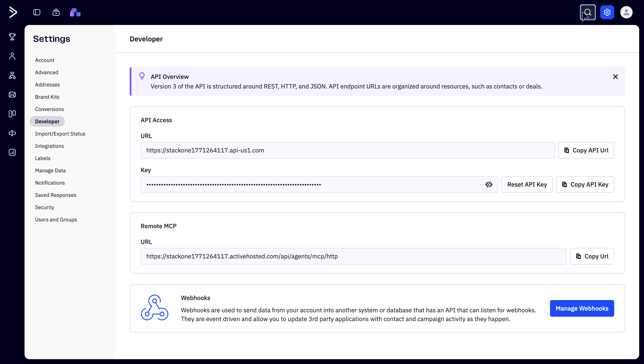Click the Webhooks illustration icon
This screenshot has height=364, width=644.
click(x=154, y=308)
